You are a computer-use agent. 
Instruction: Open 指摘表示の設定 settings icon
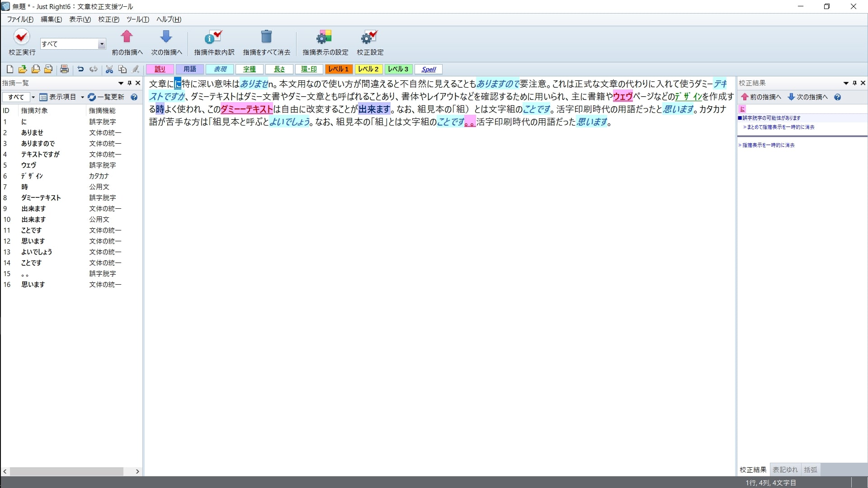(325, 37)
